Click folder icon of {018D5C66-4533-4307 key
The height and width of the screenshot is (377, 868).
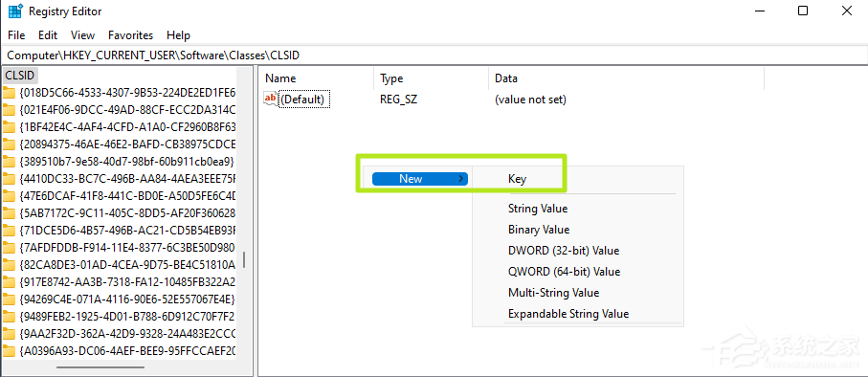tap(9, 93)
